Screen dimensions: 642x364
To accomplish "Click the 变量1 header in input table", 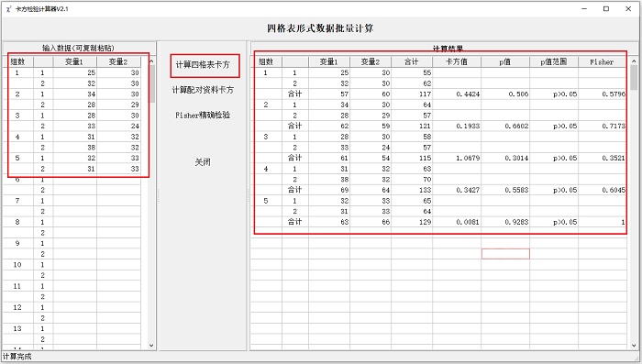I will 75,61.
